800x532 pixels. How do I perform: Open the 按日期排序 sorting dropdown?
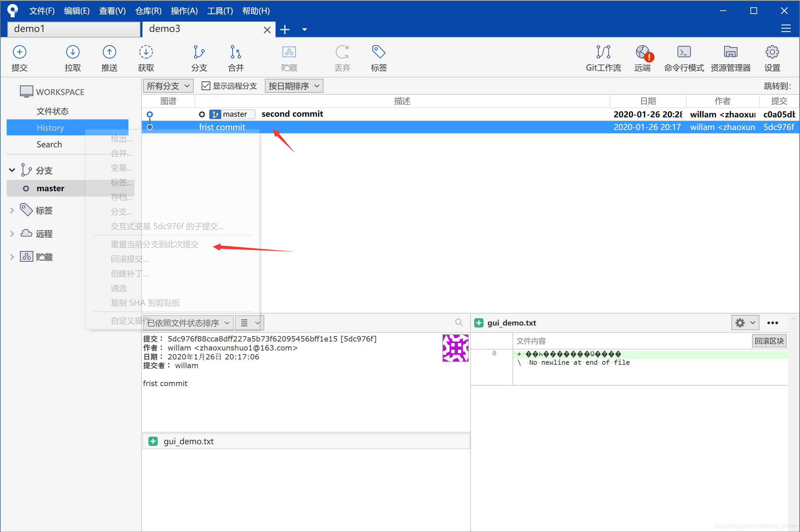pyautogui.click(x=294, y=86)
